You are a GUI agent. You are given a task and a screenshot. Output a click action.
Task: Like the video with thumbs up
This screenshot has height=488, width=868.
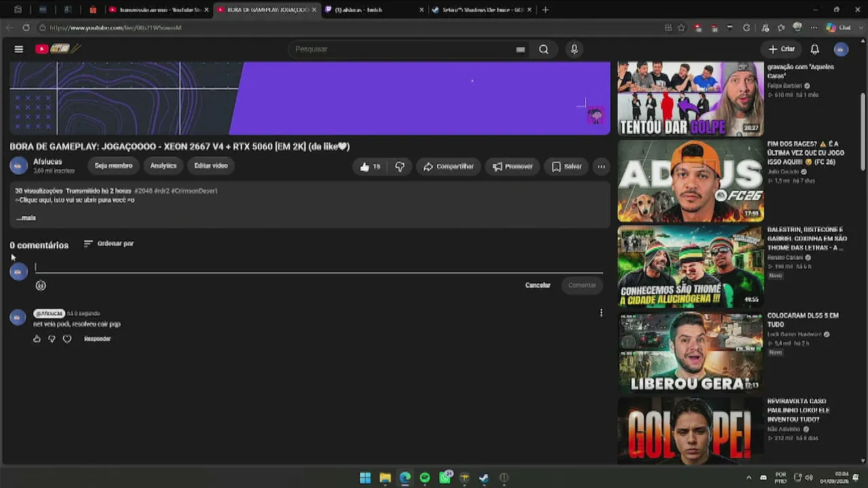click(x=370, y=166)
